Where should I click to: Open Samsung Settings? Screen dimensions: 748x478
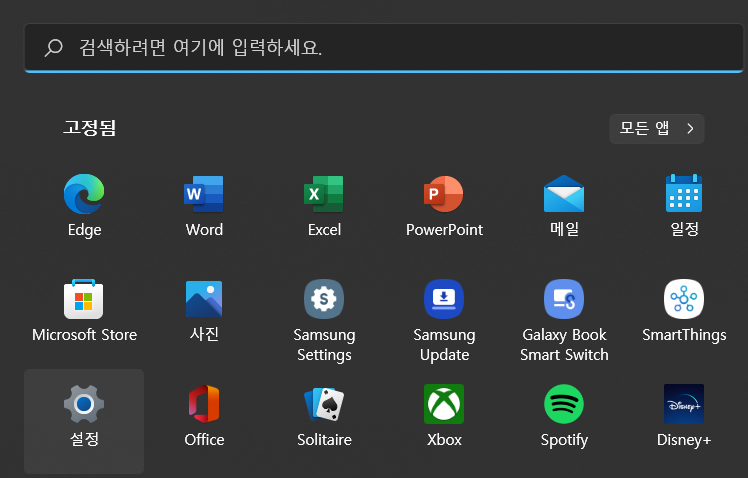click(x=324, y=321)
